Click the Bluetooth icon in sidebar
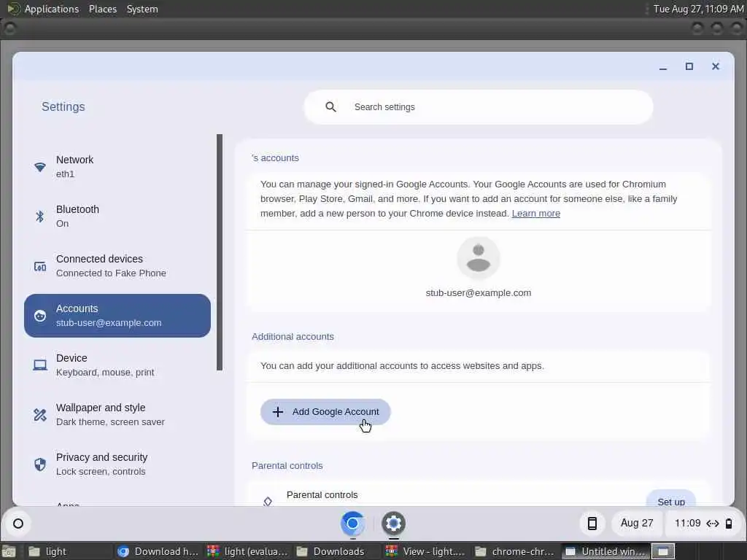 pos(40,216)
